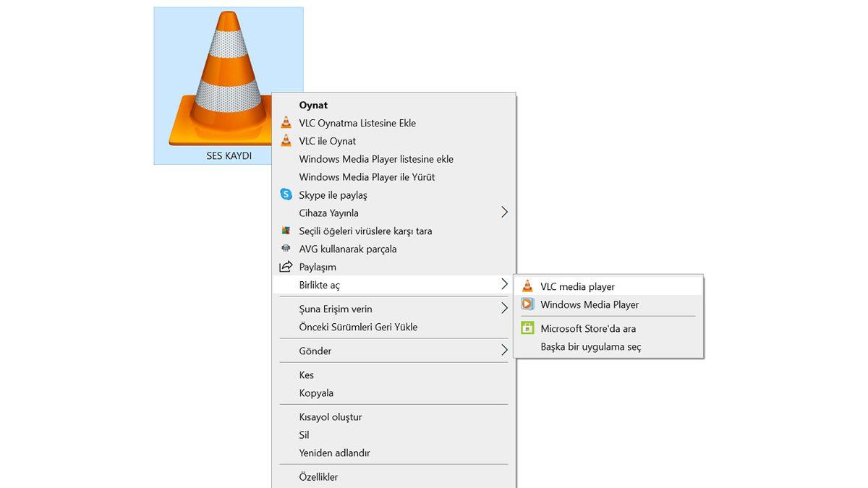Click the AVG shredder icon

(x=286, y=249)
